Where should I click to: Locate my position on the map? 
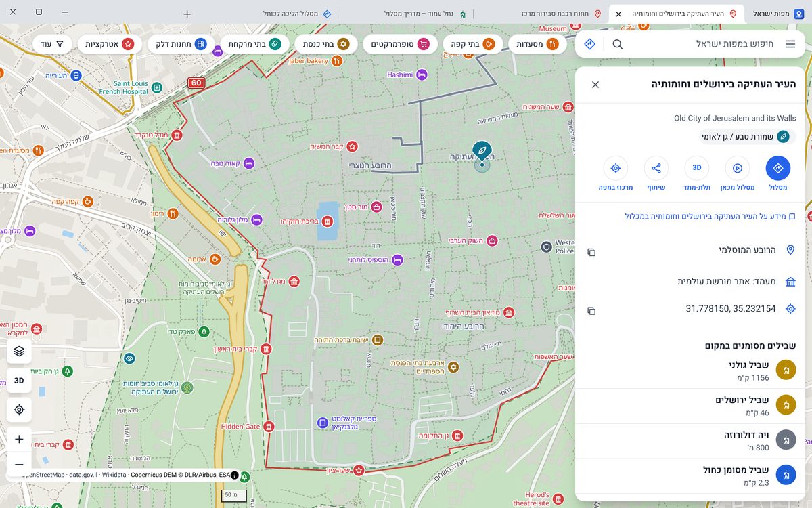(19, 410)
